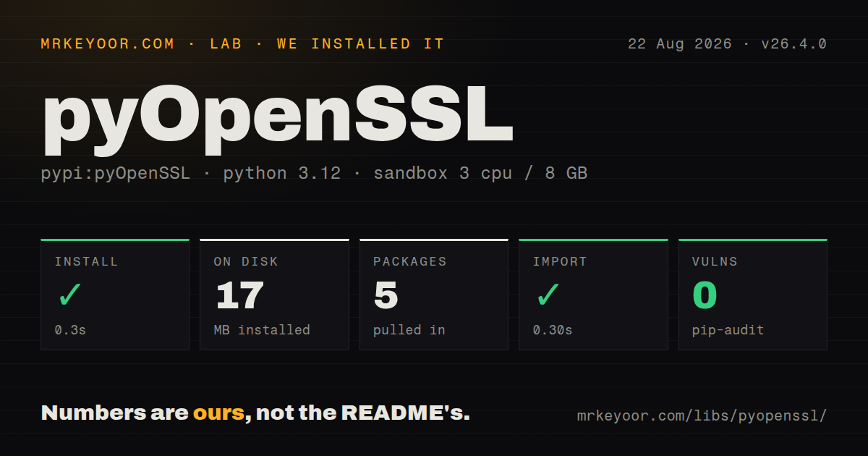
Task: Click the '5' packages count number
Action: [386, 295]
